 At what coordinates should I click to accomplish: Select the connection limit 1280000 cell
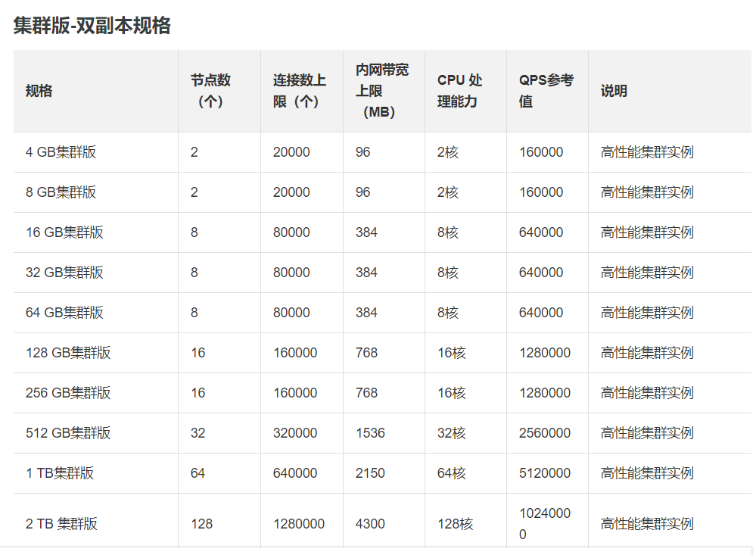[299, 524]
